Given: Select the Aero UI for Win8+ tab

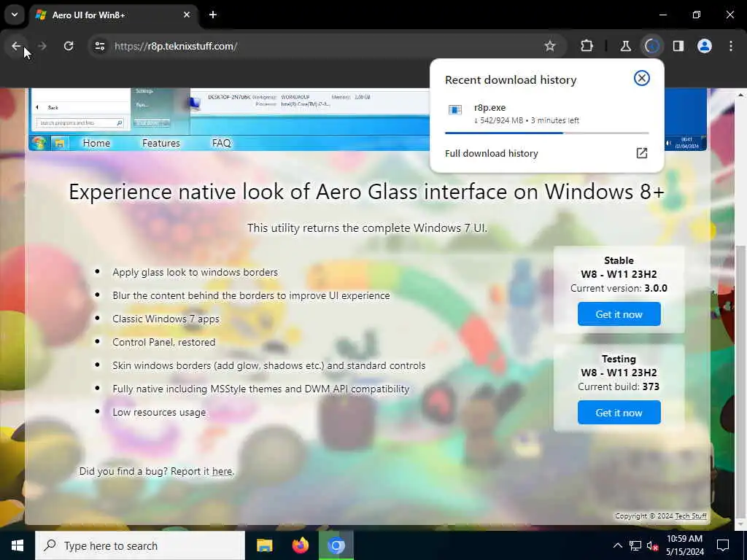Looking at the screenshot, I should pos(114,15).
